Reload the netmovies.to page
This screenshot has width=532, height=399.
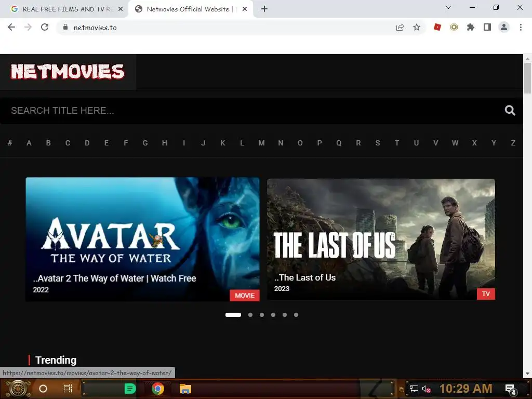click(x=45, y=27)
